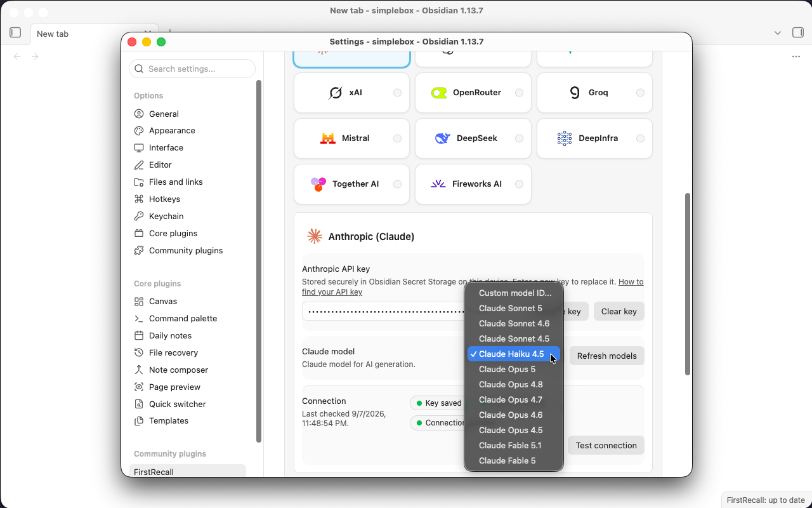Click the Test connection button
Viewport: 812px width, 508px height.
606,445
